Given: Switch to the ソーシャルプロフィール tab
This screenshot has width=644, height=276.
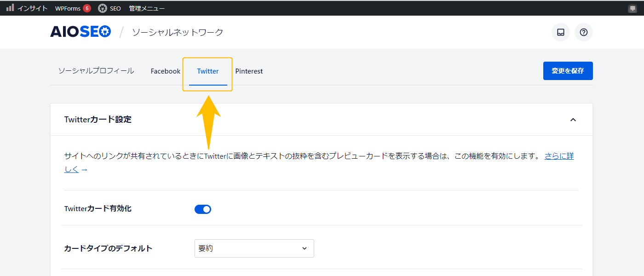Looking at the screenshot, I should click(x=96, y=71).
